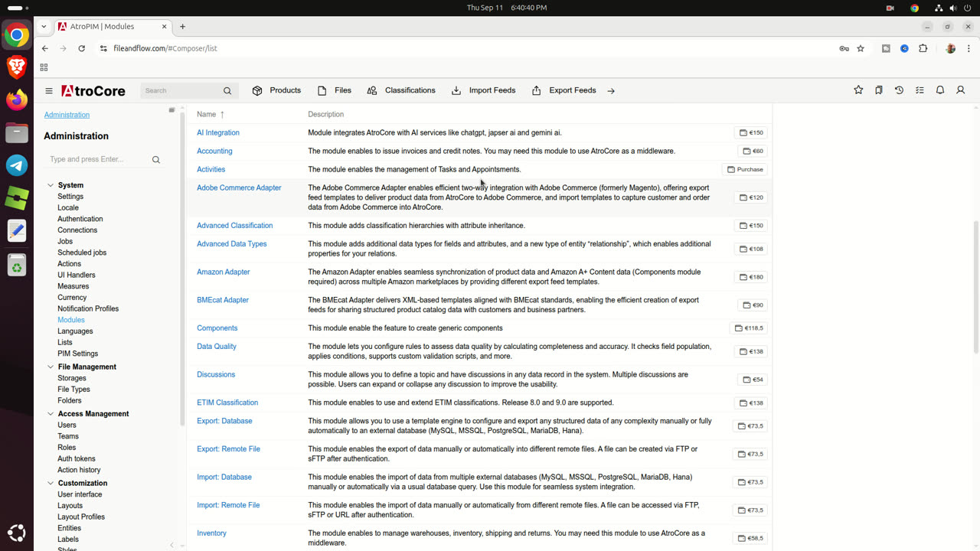980x551 pixels.
Task: Collapse the Access Management section
Action: coord(51,414)
